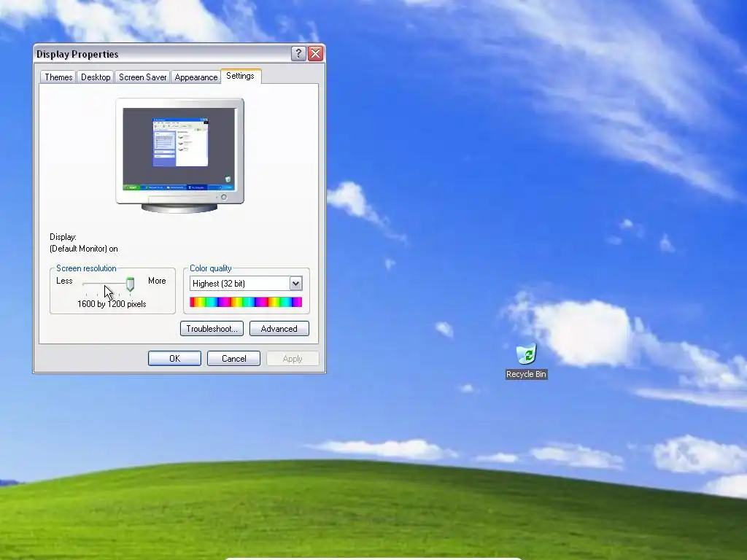Go to the Appearance tab
This screenshot has height=560, width=747.
click(x=196, y=77)
